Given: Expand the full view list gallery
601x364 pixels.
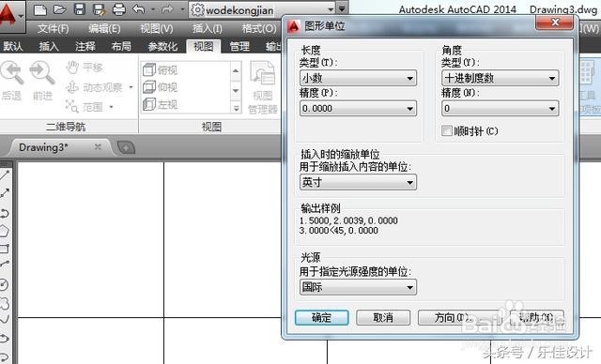Looking at the screenshot, I should (236, 109).
